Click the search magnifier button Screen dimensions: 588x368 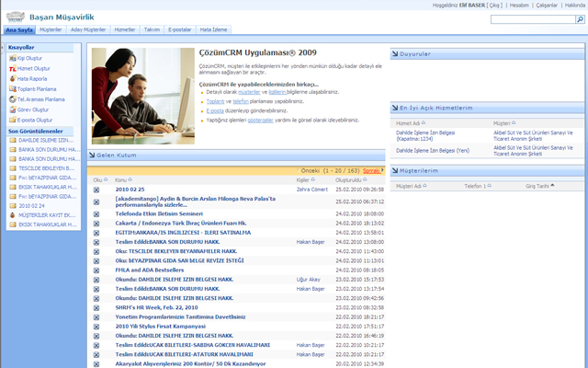580,19
